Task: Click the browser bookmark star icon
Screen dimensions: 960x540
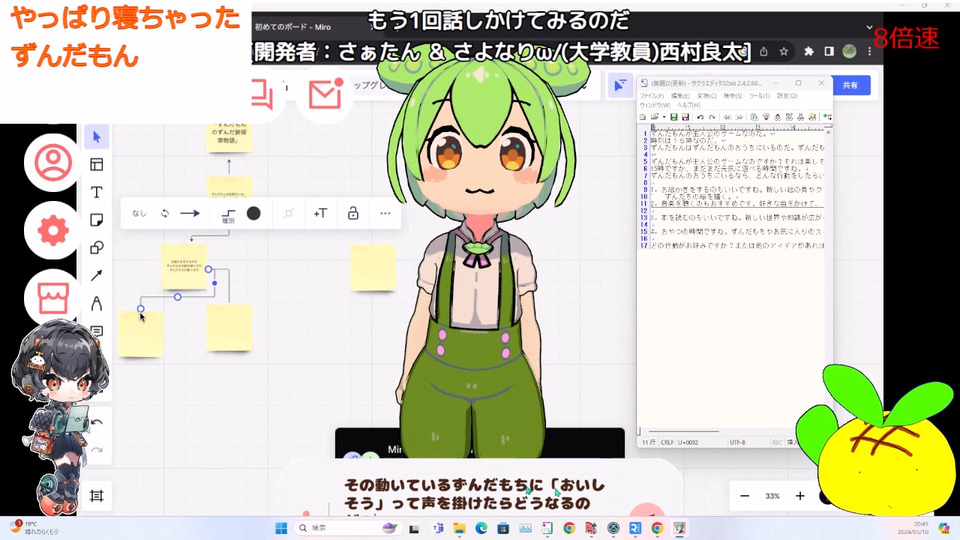Action: click(x=783, y=51)
